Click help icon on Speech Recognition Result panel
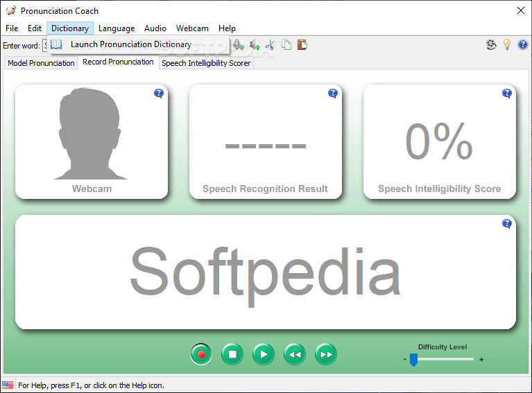The width and height of the screenshot is (532, 393). tap(333, 94)
